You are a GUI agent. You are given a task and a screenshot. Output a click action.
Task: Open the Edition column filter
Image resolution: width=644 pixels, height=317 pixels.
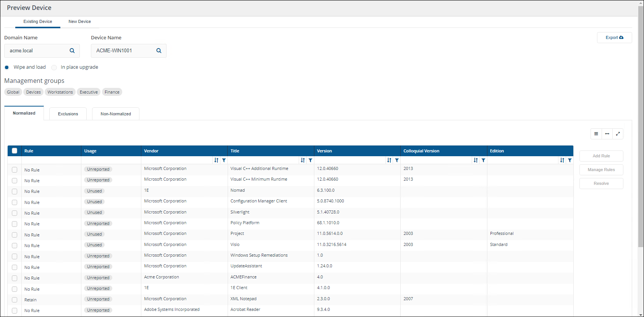pos(570,160)
